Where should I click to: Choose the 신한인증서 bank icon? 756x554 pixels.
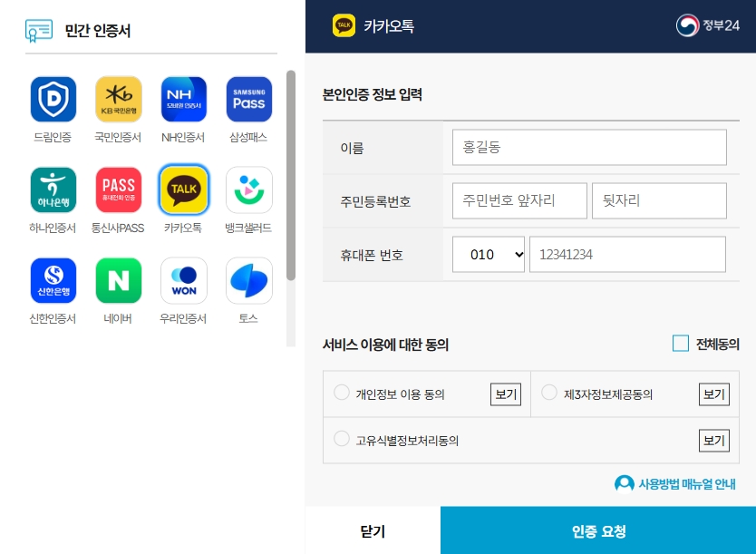[53, 280]
